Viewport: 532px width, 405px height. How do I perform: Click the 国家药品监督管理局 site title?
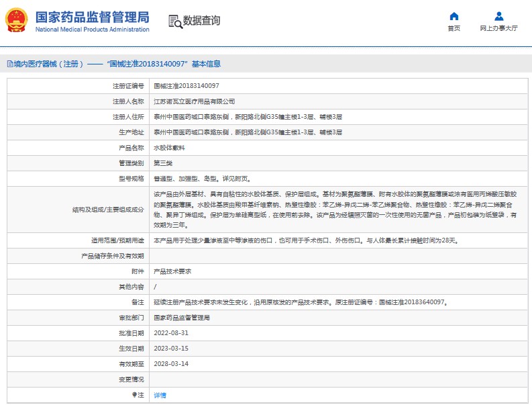(x=93, y=17)
